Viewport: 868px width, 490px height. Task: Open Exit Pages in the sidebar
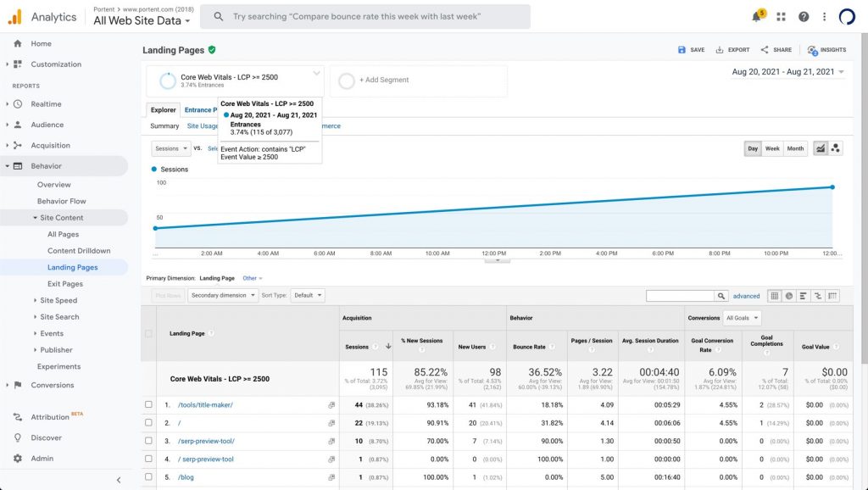(65, 284)
